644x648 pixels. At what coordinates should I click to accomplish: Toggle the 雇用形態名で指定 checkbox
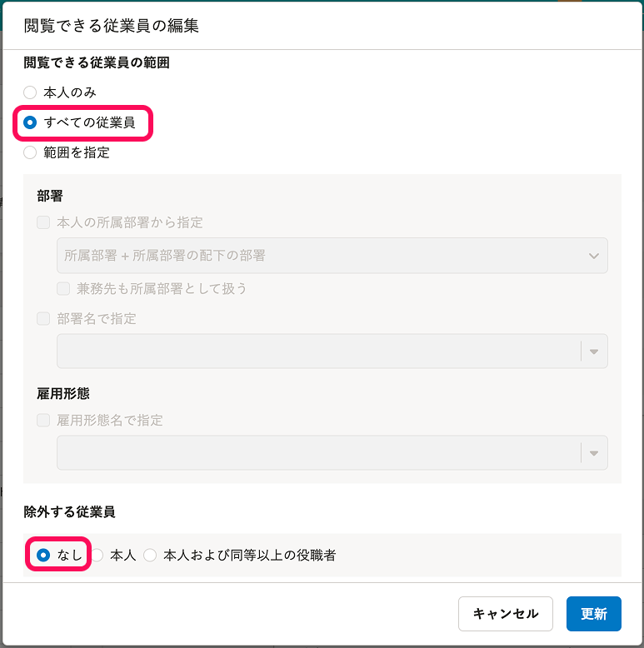point(43,421)
